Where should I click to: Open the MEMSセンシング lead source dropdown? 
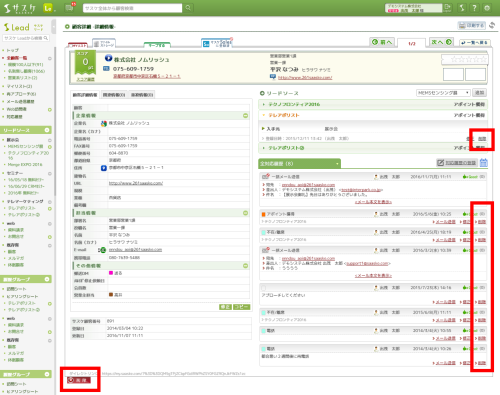[x=443, y=93]
